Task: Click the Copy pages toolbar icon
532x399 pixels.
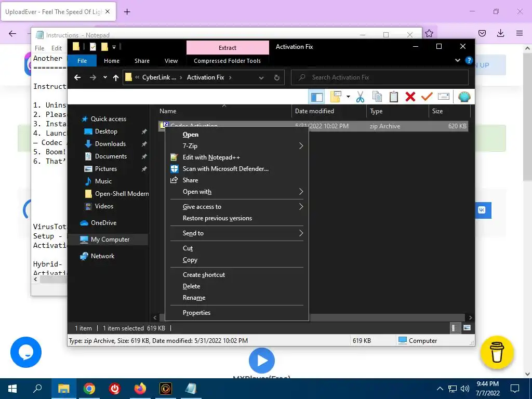Action: click(x=377, y=97)
